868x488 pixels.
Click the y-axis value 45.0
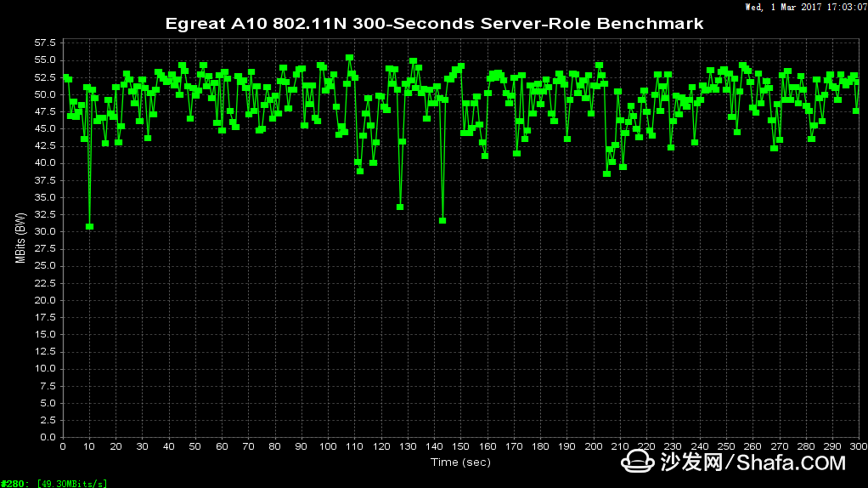45,128
